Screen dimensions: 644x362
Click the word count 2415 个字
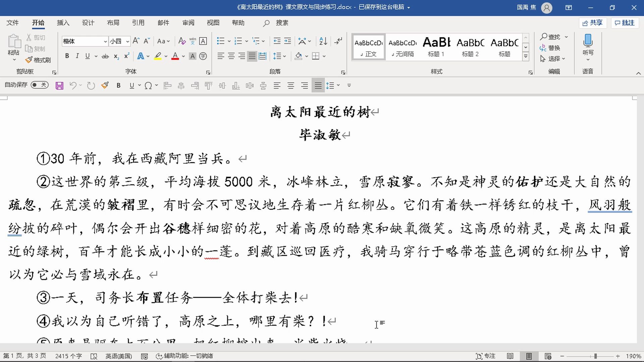68,356
